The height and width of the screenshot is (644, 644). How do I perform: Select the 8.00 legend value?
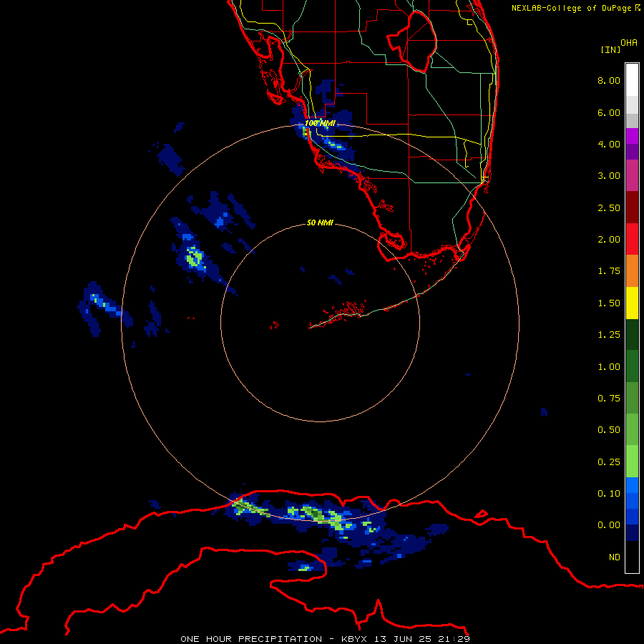coord(609,80)
